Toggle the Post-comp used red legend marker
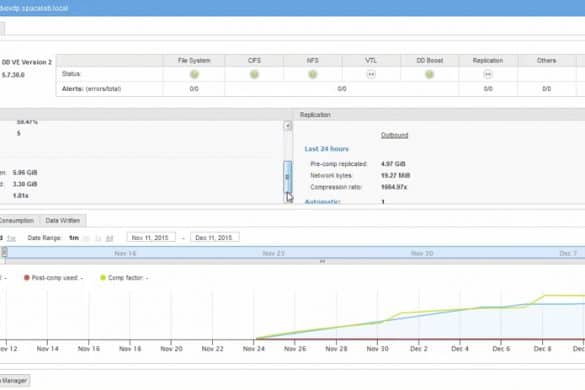Screen dimensions: 585x390 (26, 278)
